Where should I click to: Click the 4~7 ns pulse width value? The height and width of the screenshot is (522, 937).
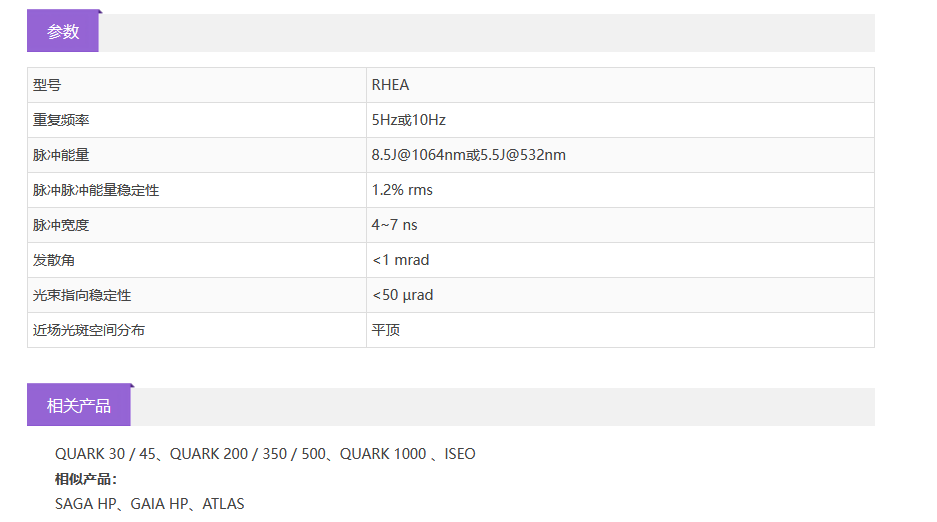click(394, 225)
